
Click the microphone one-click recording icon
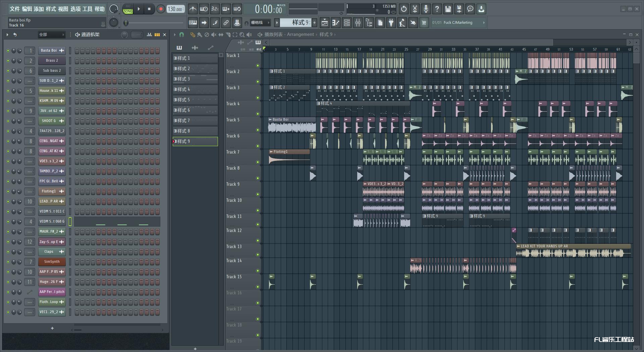[x=426, y=9]
